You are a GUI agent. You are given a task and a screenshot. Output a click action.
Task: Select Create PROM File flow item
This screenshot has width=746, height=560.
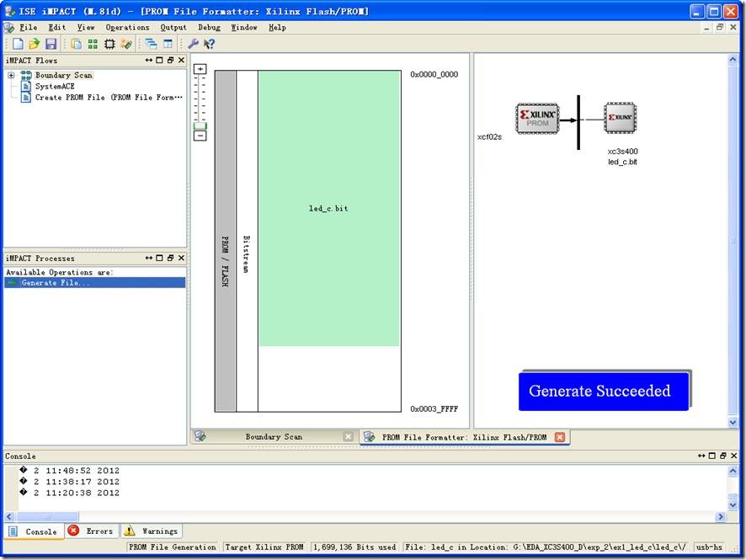tap(108, 98)
